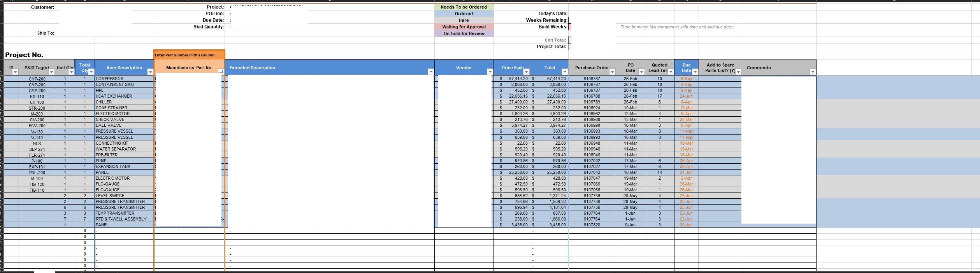Select the 'WATER SEPARATOR' cell
Screen dimensions: 980x273
click(125, 149)
